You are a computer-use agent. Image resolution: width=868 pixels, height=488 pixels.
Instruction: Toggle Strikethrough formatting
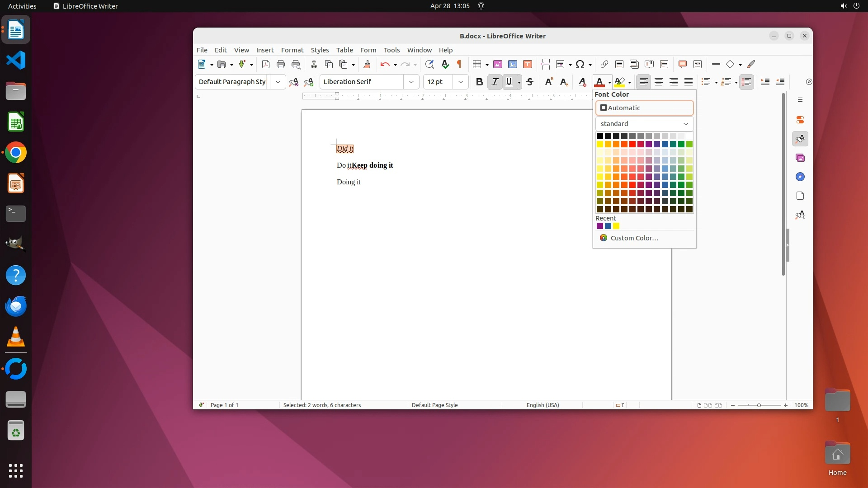530,82
